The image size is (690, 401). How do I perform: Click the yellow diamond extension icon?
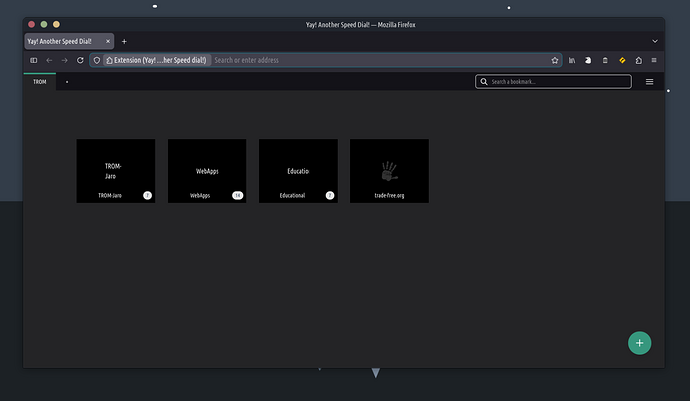621,60
